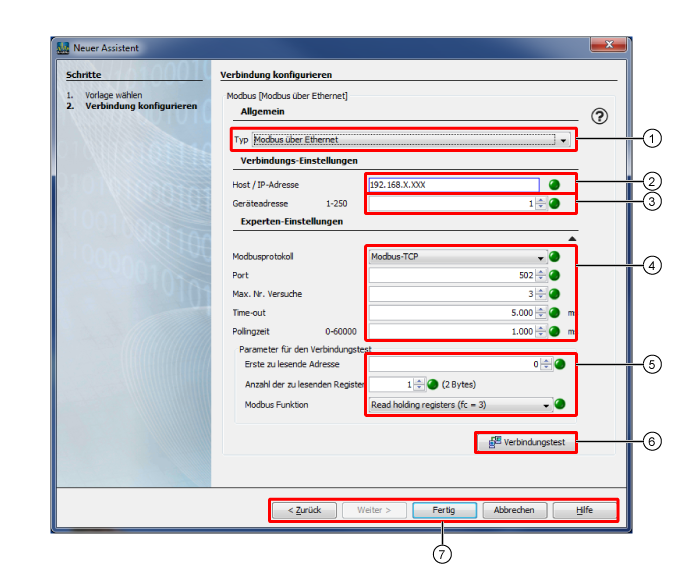Click green indicator next to Port field
690x571 pixels.
pos(554,275)
